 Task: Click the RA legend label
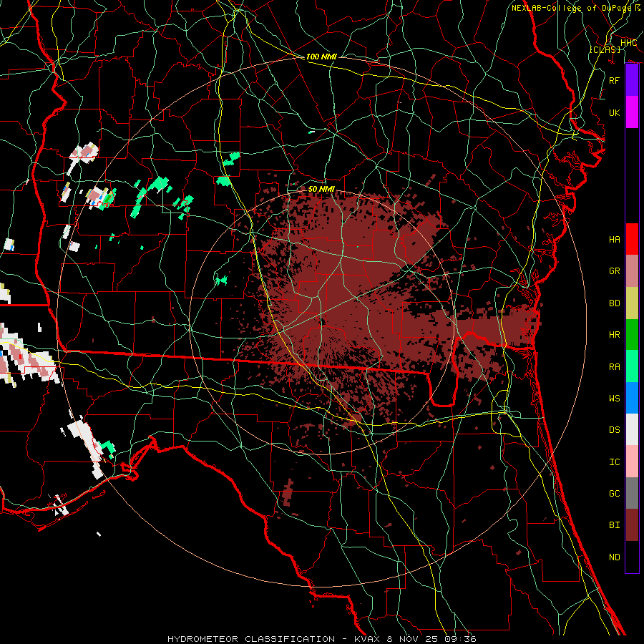[615, 367]
